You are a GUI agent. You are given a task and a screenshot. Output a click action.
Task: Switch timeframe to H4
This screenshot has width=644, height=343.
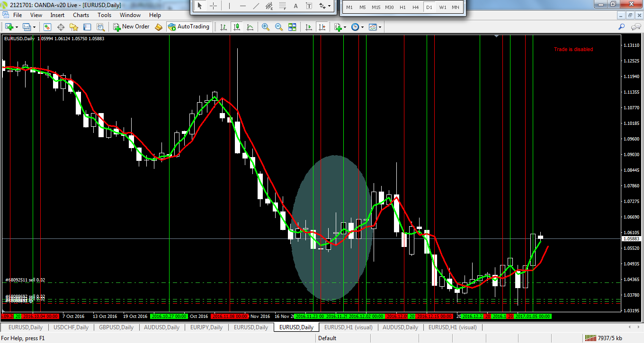coord(415,7)
